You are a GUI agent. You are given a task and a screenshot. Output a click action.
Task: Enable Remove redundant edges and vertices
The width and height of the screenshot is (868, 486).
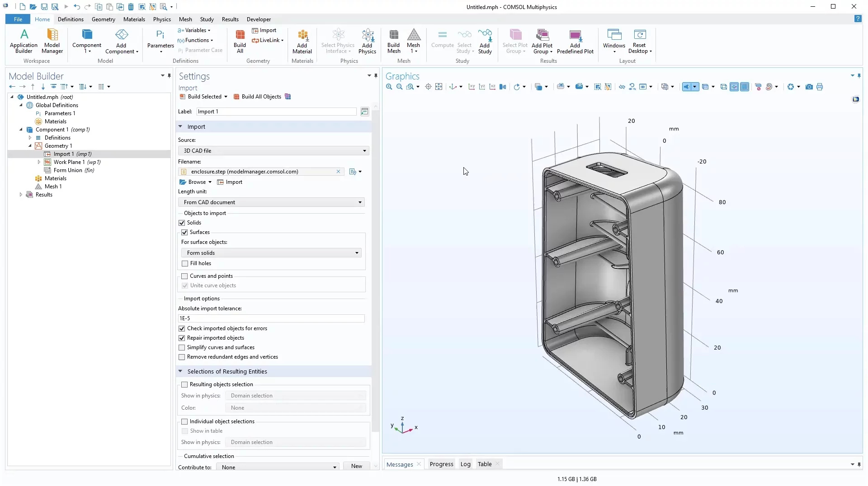pos(182,357)
